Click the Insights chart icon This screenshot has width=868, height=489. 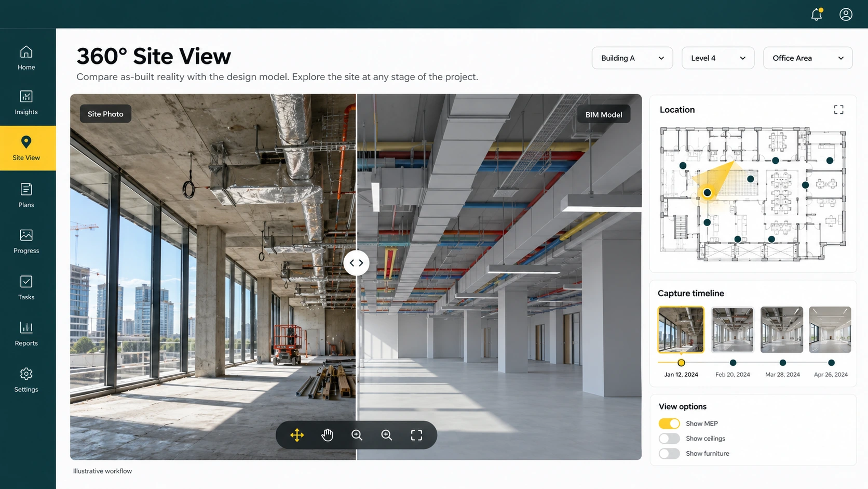[x=26, y=96]
